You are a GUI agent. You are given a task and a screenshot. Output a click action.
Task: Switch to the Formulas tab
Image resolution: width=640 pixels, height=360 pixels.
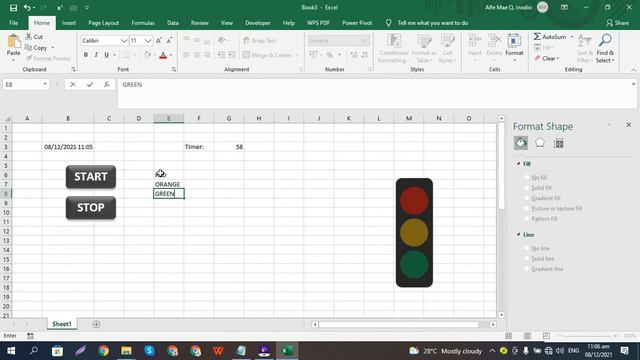point(143,23)
